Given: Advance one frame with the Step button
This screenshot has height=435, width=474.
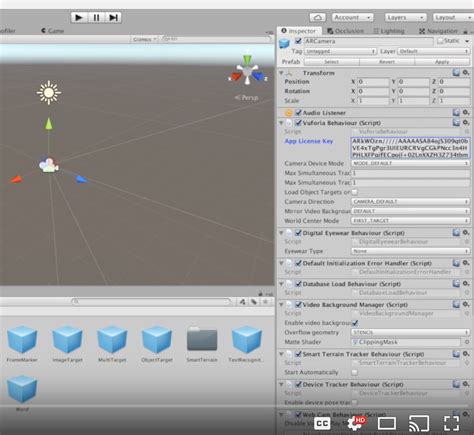Looking at the screenshot, I should point(113,17).
